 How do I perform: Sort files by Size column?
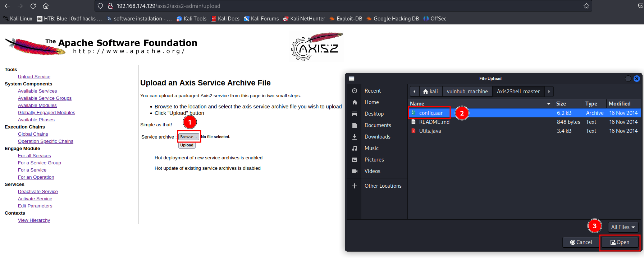(568, 104)
